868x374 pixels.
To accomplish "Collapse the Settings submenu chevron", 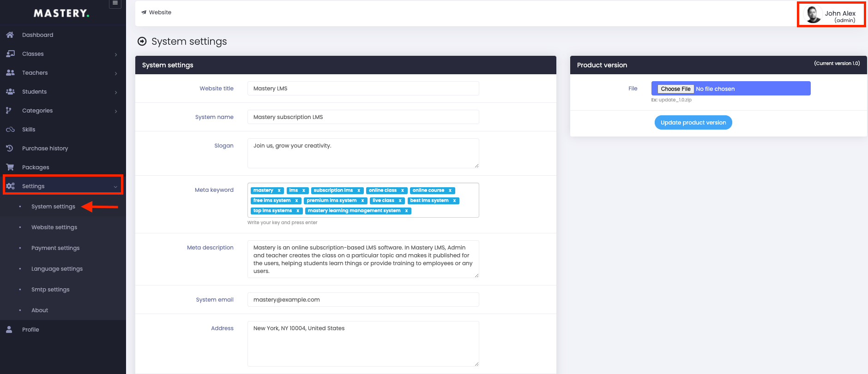I will tap(115, 187).
